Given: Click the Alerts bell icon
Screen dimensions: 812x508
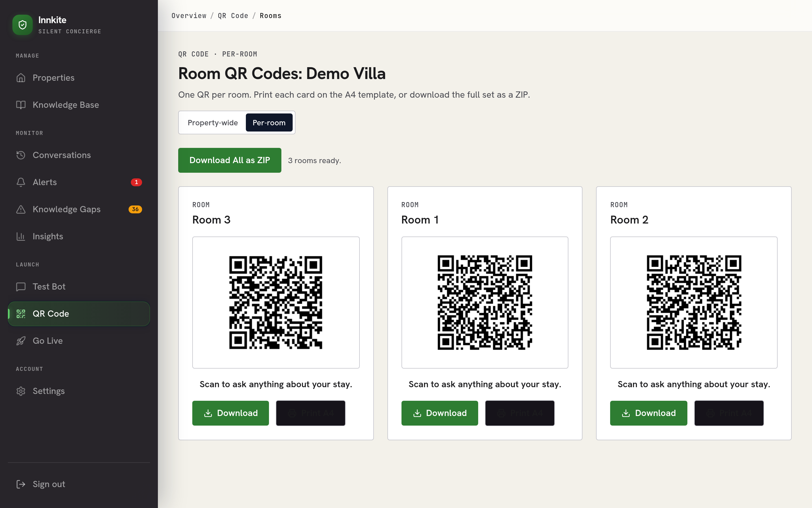Looking at the screenshot, I should (x=21, y=182).
